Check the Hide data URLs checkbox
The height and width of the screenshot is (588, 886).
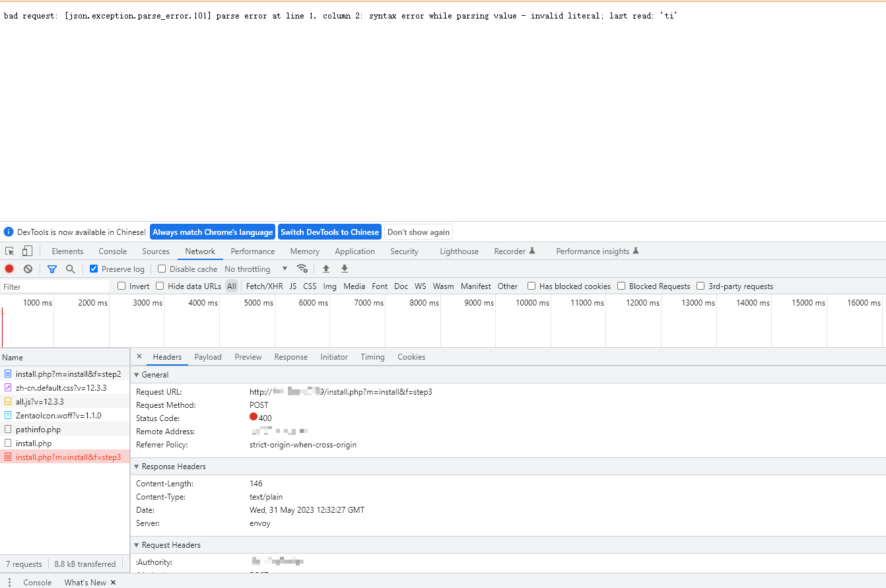(x=160, y=286)
